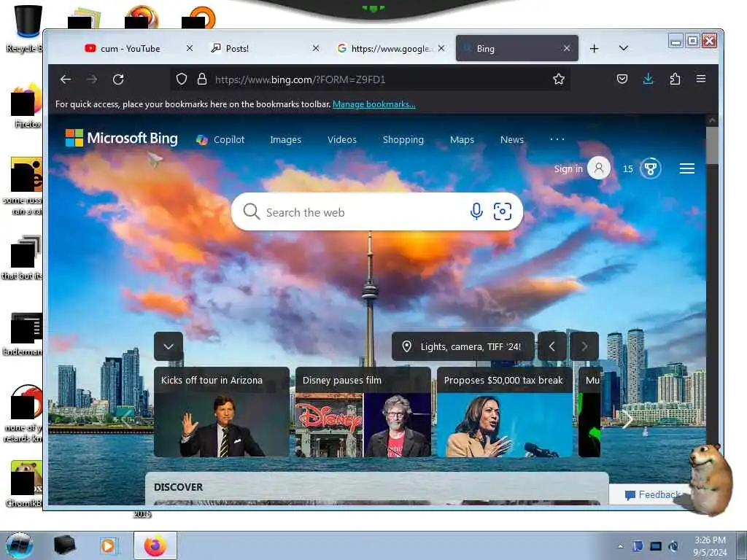
Task: Open the Videos navigation item
Action: tap(341, 139)
